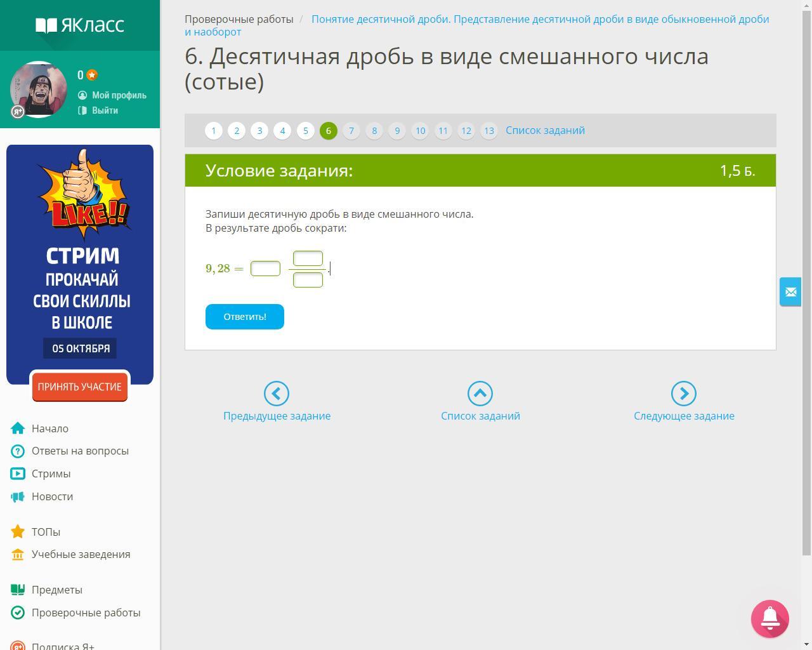Switch to task number 7

[x=351, y=131]
